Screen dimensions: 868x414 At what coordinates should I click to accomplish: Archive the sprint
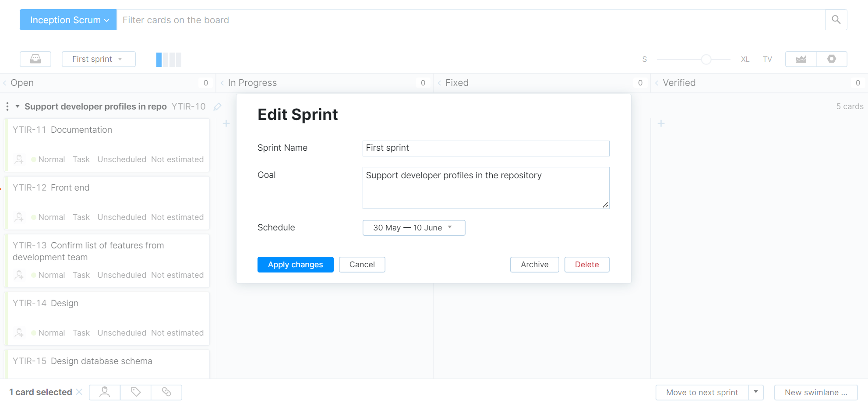point(534,264)
